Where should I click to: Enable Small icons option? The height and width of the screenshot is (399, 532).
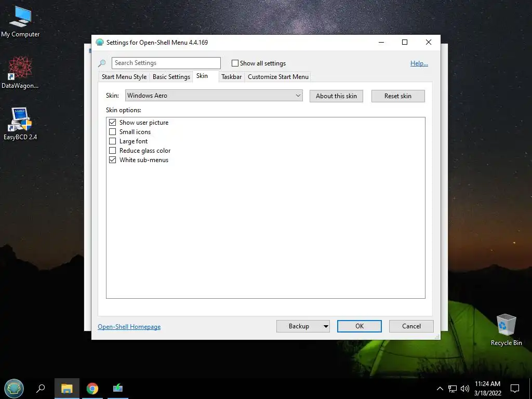(112, 131)
